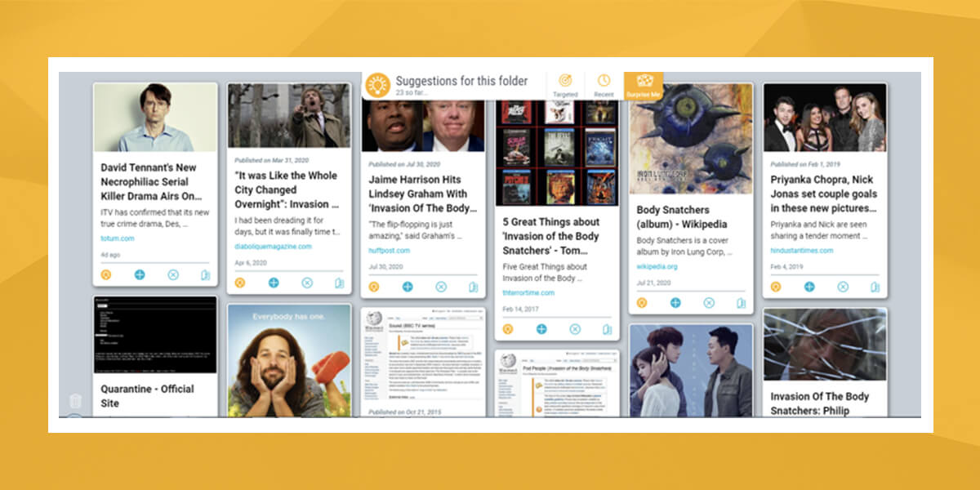Open the totum.com source link

tap(118, 238)
